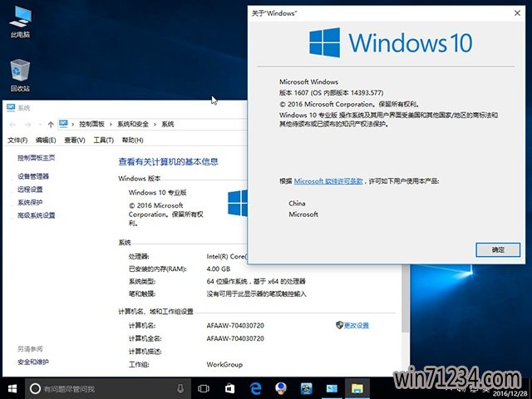Screen dimensions: 532x399
Task: Select the Recycle Bin desktop icon
Action: click(20, 76)
